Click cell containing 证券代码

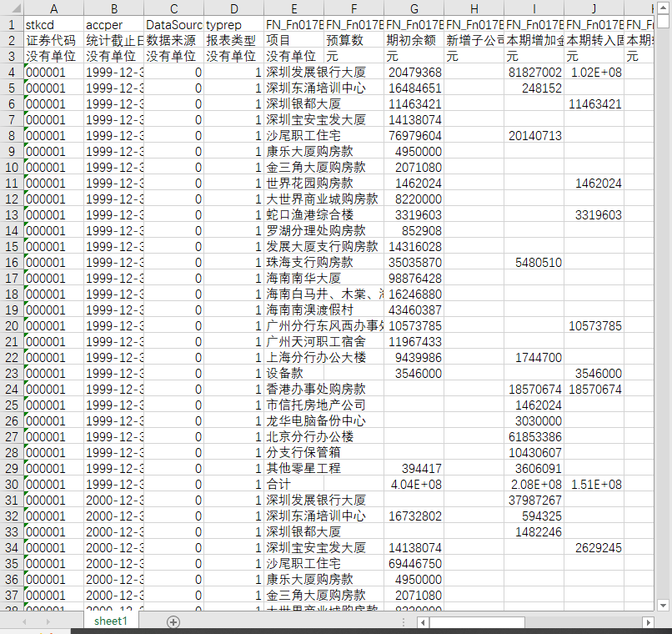pyautogui.click(x=53, y=40)
